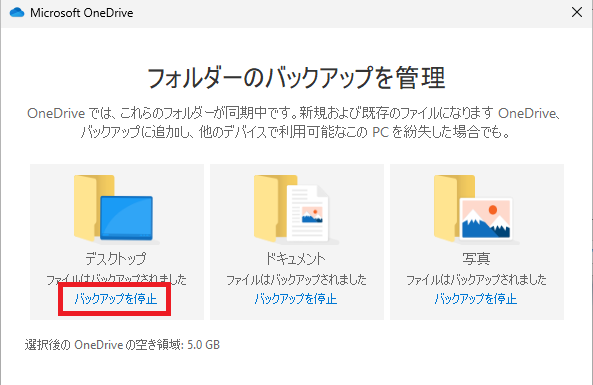Close the Microsoft OneDrive dialog

[x=577, y=12]
